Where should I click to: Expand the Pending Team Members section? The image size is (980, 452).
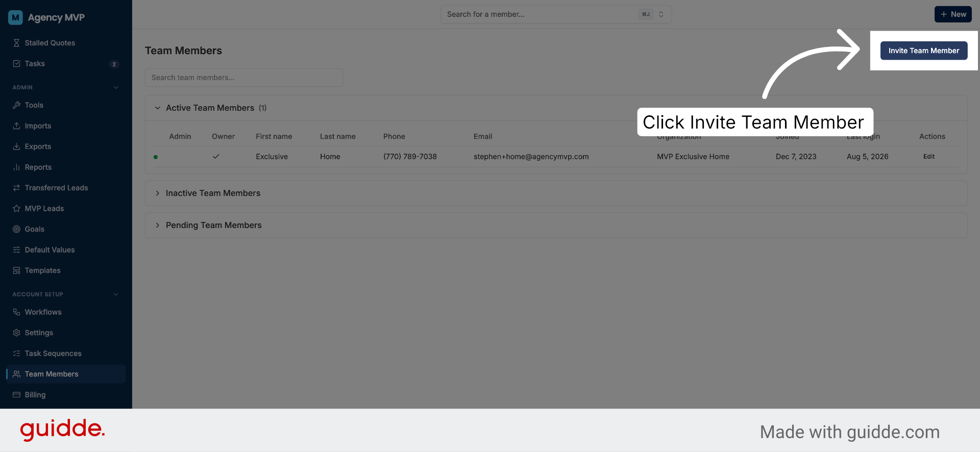158,225
